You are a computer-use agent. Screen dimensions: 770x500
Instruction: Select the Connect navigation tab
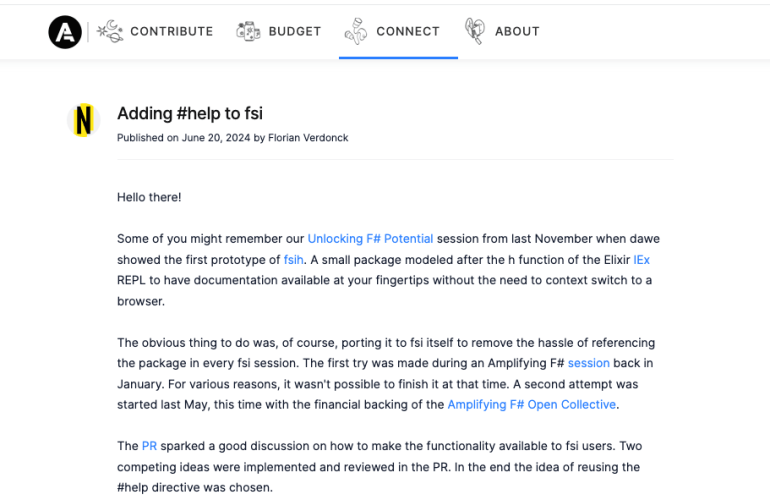click(407, 31)
